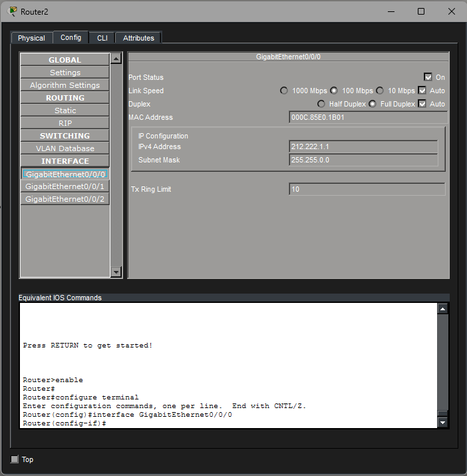Toggle Port Status On checkbox

pyautogui.click(x=428, y=77)
